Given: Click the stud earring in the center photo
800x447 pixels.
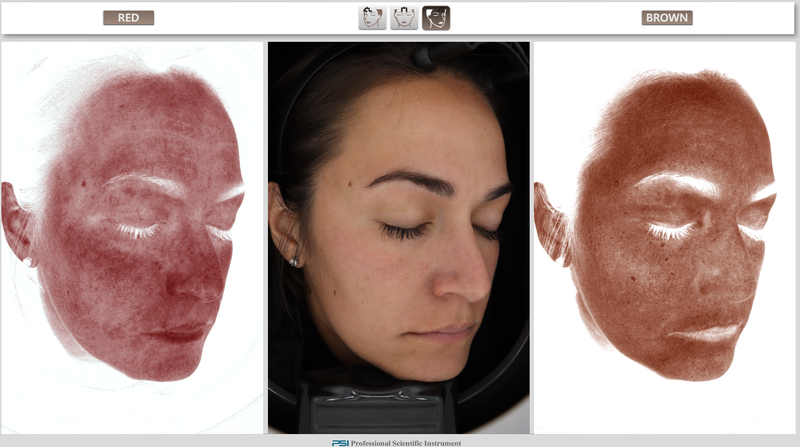Looking at the screenshot, I should click(295, 263).
